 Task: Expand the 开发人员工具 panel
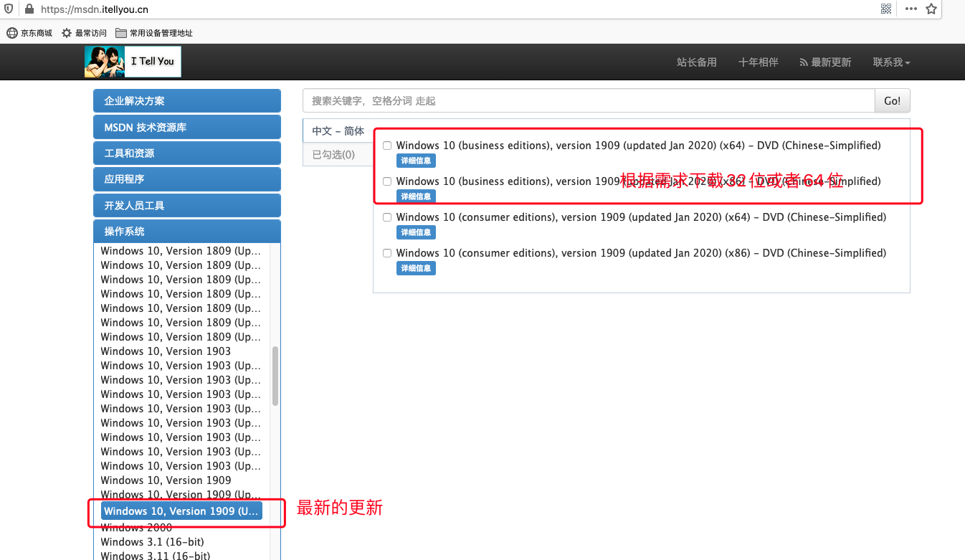187,206
